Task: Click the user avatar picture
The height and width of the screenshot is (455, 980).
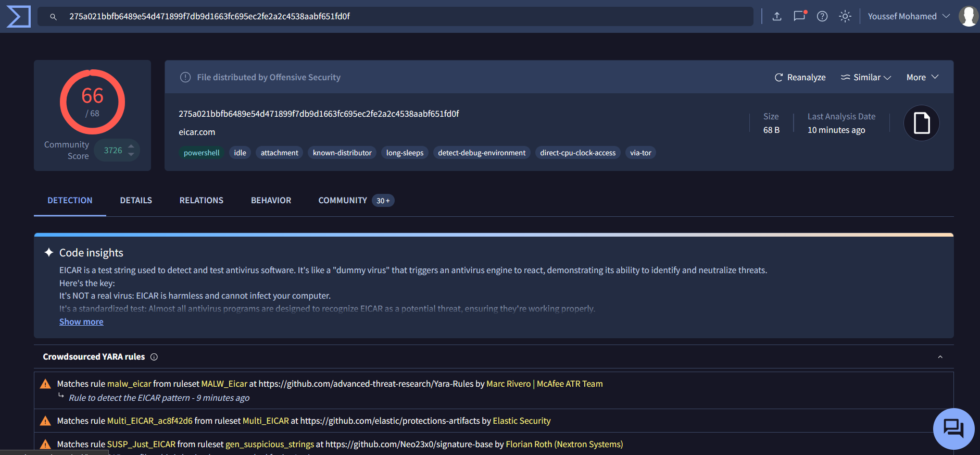Action: tap(969, 16)
